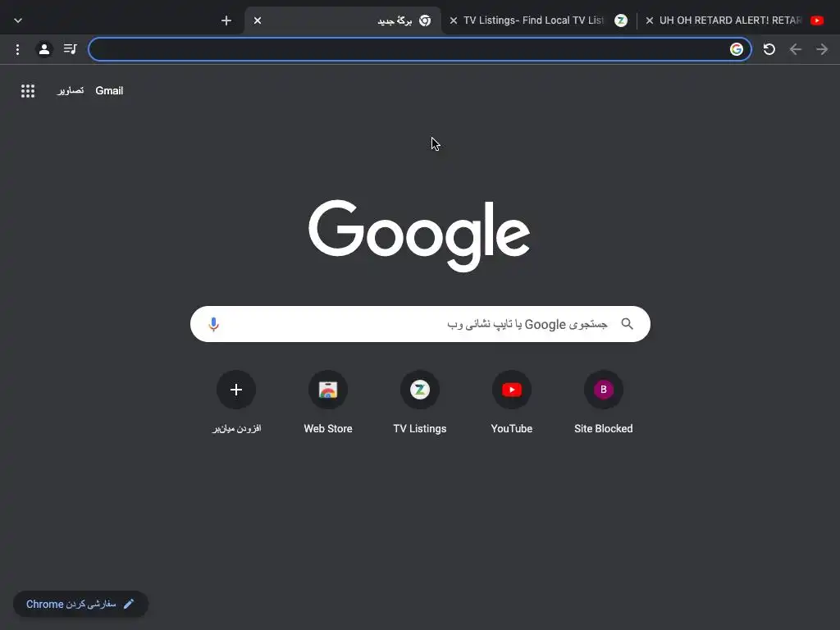Screen dimensions: 840x630
Task: Start voice search with microphone icon
Action: point(213,324)
